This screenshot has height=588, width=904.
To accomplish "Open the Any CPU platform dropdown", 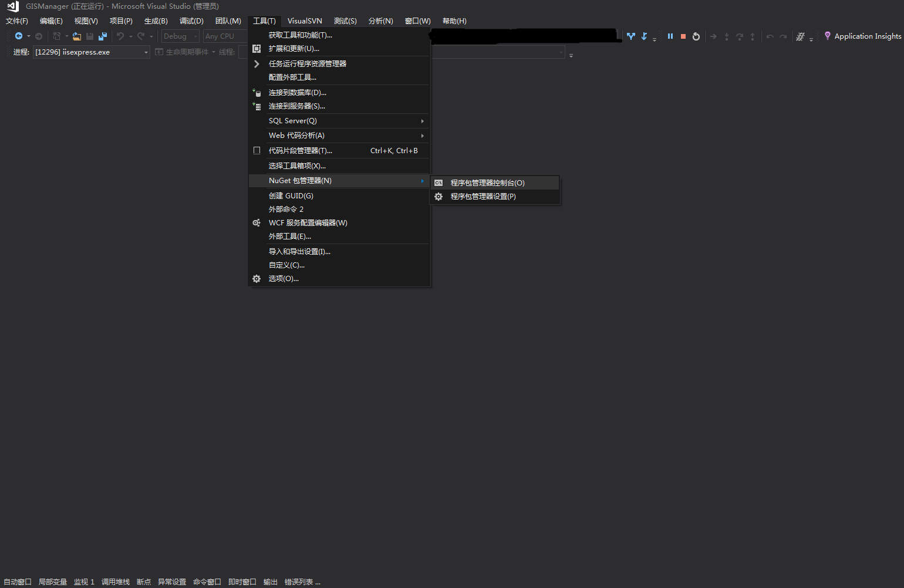I will click(x=225, y=36).
